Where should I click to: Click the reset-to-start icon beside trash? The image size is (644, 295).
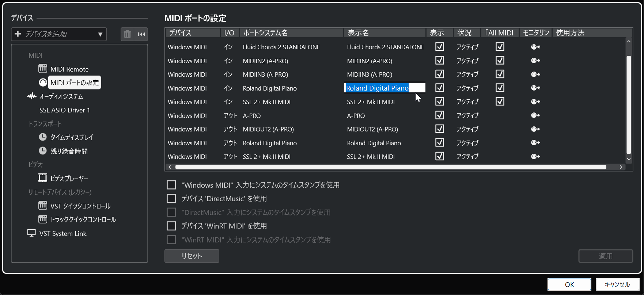pos(141,34)
